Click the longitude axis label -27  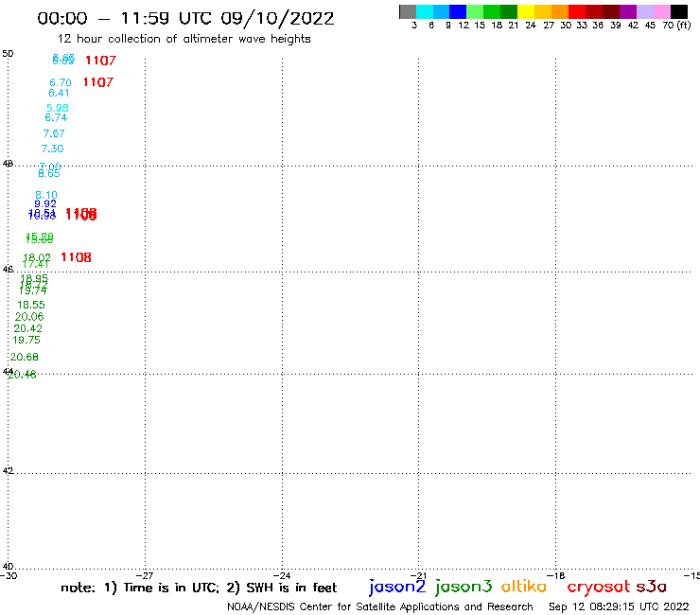click(x=145, y=575)
